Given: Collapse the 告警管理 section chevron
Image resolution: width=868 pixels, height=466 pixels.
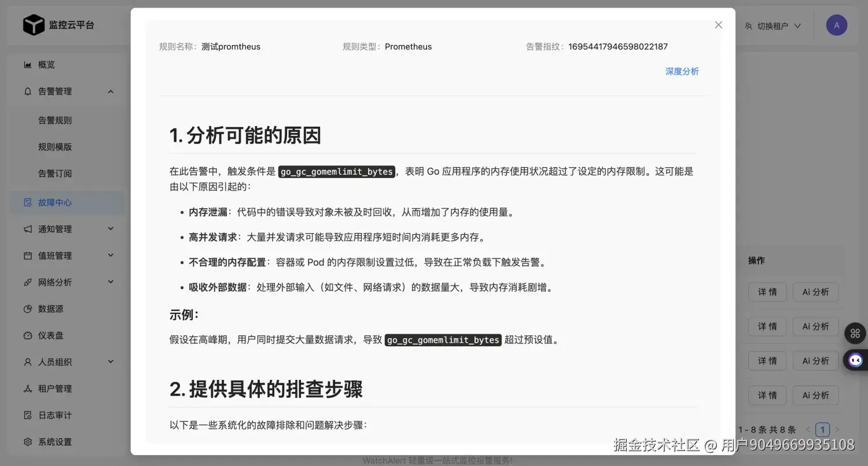Looking at the screenshot, I should [111, 91].
